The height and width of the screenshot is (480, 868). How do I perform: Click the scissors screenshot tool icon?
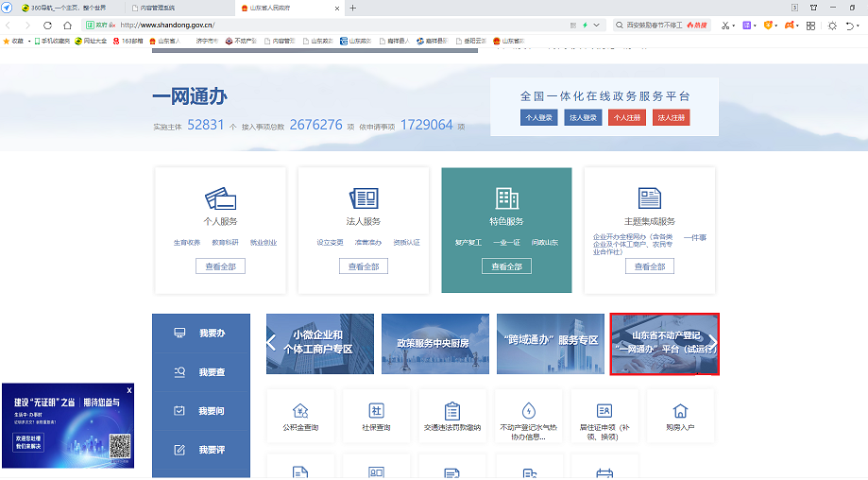pos(724,26)
